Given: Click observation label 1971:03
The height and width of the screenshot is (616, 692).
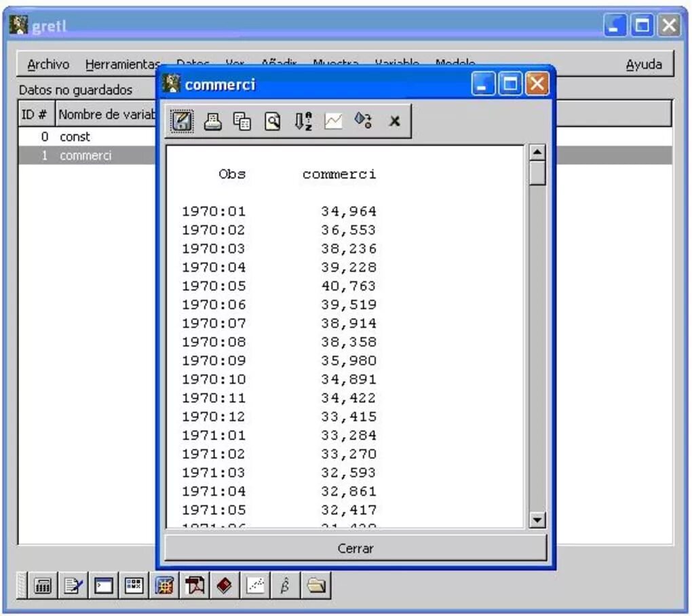Looking at the screenshot, I should coord(214,473).
